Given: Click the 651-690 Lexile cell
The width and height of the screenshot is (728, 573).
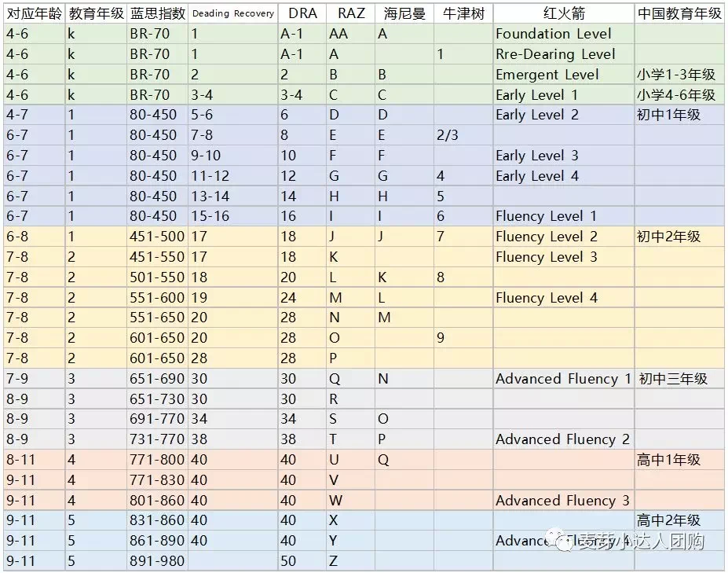Looking at the screenshot, I should click(157, 379).
